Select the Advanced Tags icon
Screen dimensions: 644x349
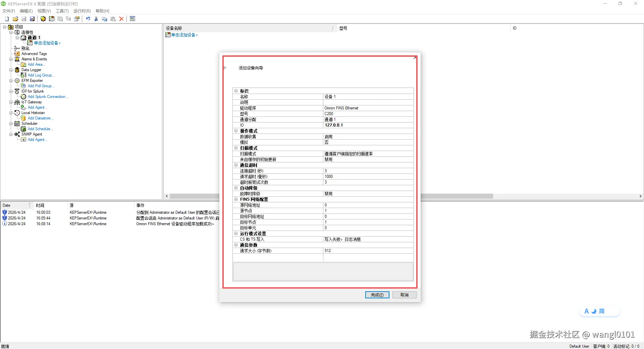[x=17, y=54]
